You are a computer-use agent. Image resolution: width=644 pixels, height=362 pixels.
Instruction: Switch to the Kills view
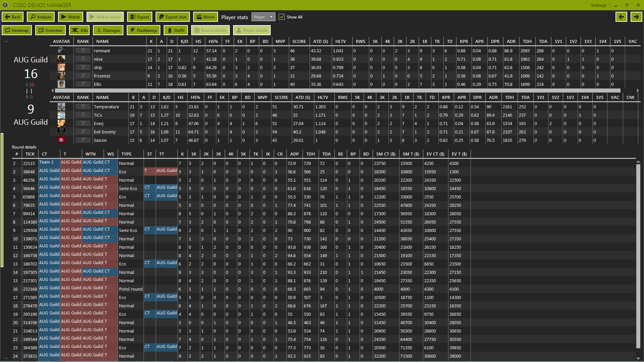pyautogui.click(x=80, y=31)
